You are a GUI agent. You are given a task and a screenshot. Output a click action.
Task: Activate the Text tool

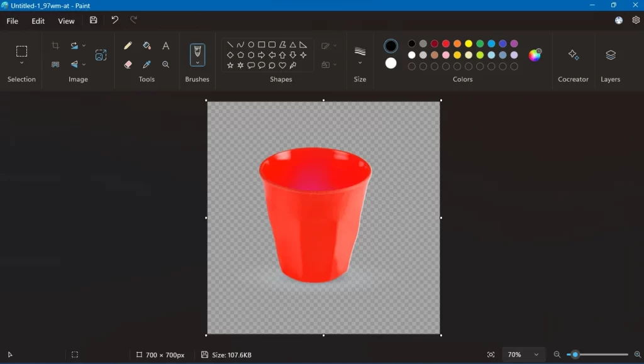click(x=165, y=45)
